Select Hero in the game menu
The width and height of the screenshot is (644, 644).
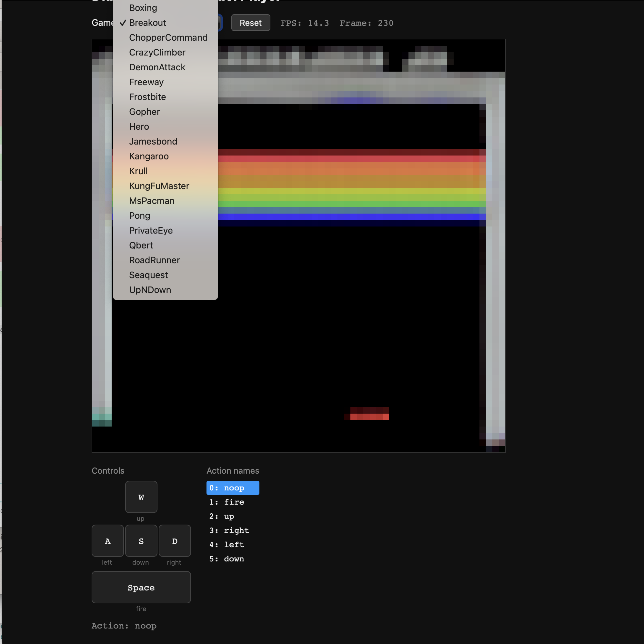point(165,127)
